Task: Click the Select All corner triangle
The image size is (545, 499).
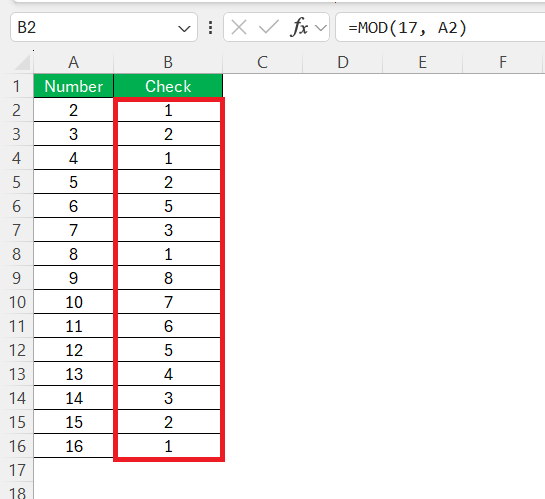Action: click(22, 63)
